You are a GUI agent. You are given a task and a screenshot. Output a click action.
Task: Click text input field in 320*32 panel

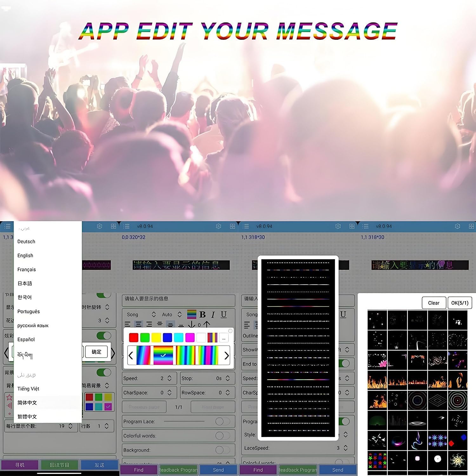click(x=178, y=301)
